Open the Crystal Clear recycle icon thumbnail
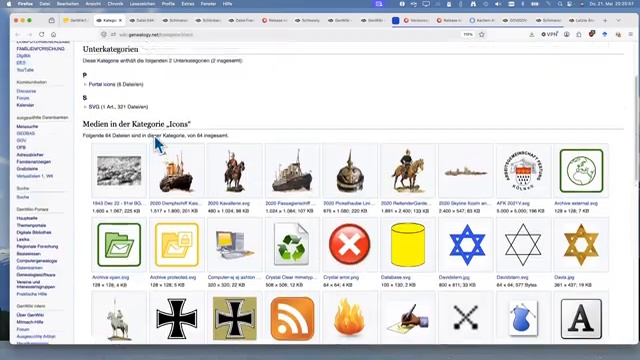The height and width of the screenshot is (360, 640). click(x=292, y=244)
